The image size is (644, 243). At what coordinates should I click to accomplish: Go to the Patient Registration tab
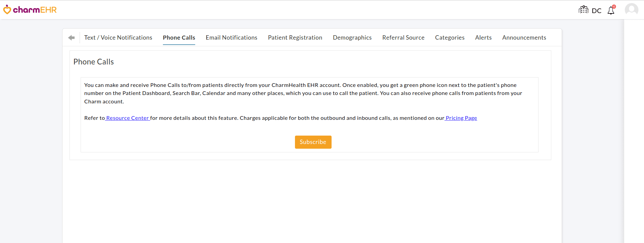(x=295, y=38)
